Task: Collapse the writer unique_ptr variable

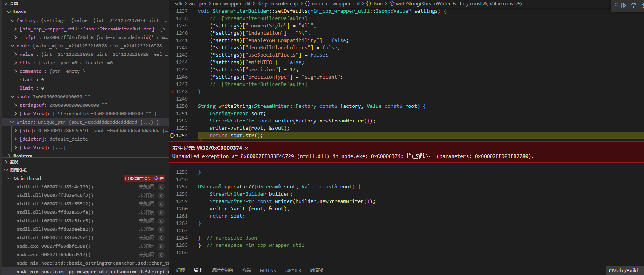Action: [x=12, y=122]
